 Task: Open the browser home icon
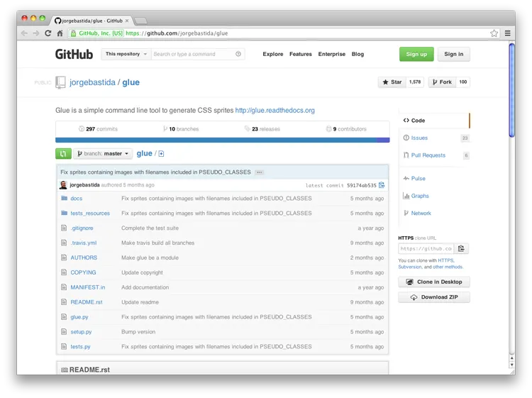click(x=60, y=33)
